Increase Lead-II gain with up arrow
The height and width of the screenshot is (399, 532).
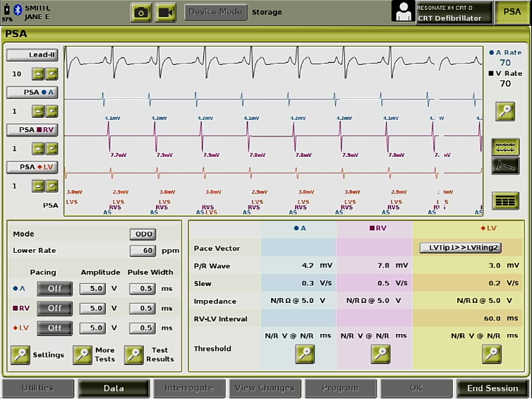pos(38,73)
